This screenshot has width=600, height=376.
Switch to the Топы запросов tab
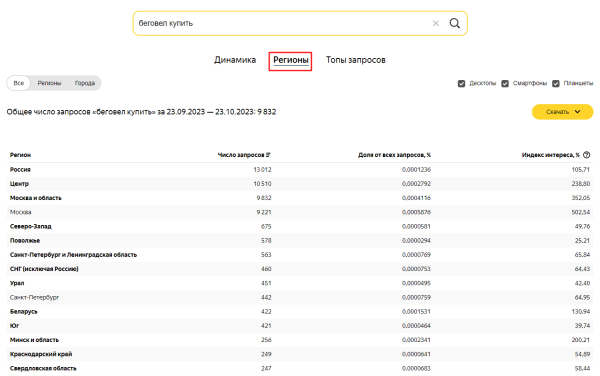(x=355, y=60)
